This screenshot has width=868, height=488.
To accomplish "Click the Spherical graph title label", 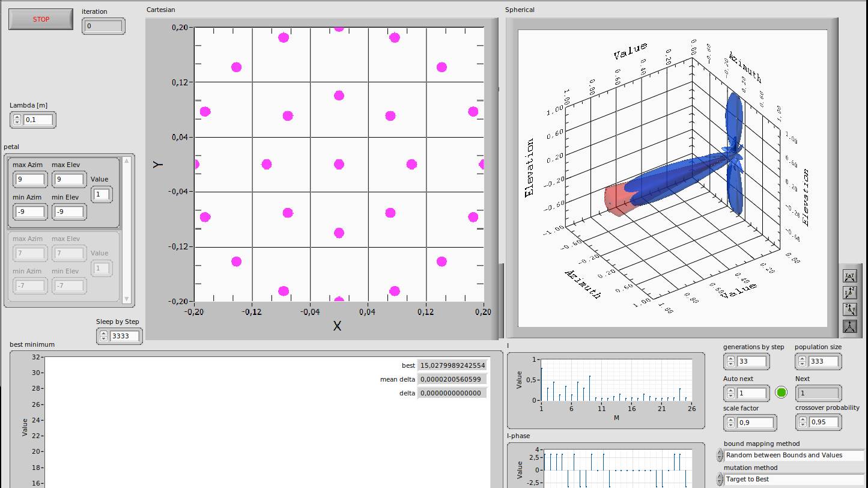I will (x=520, y=10).
